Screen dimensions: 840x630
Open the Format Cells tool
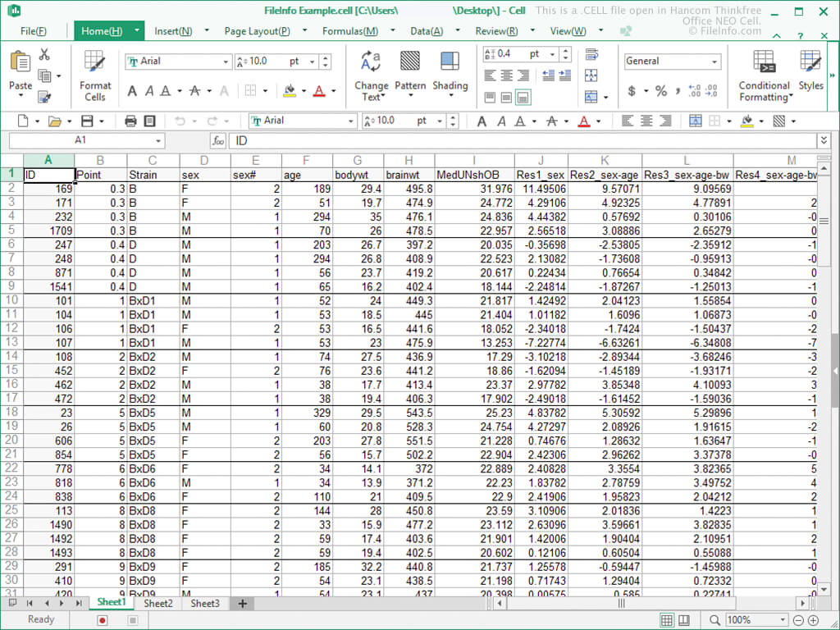point(95,76)
